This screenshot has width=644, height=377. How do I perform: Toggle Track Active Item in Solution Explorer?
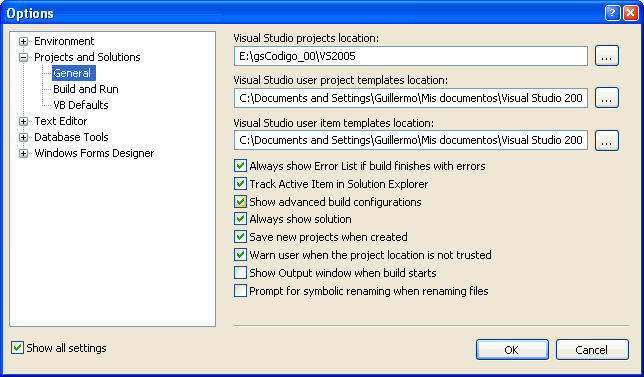(240, 184)
